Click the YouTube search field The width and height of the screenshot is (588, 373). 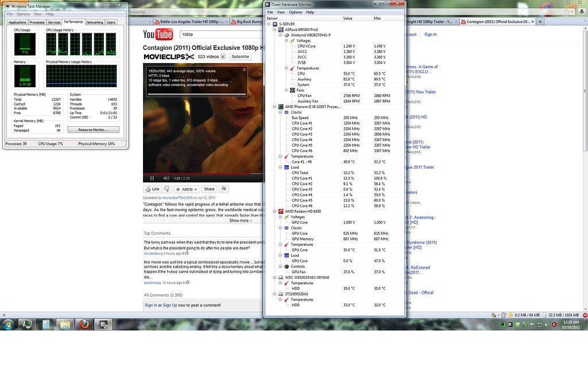[x=221, y=34]
